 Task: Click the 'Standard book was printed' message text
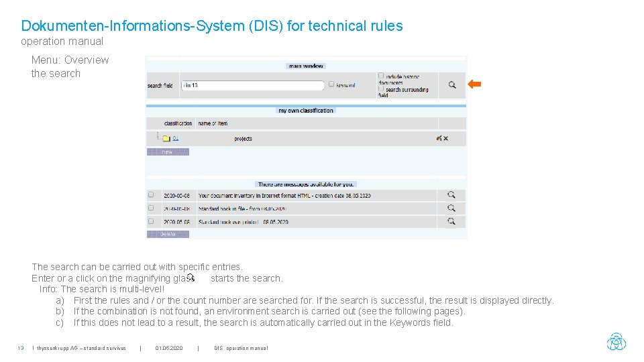click(243, 222)
